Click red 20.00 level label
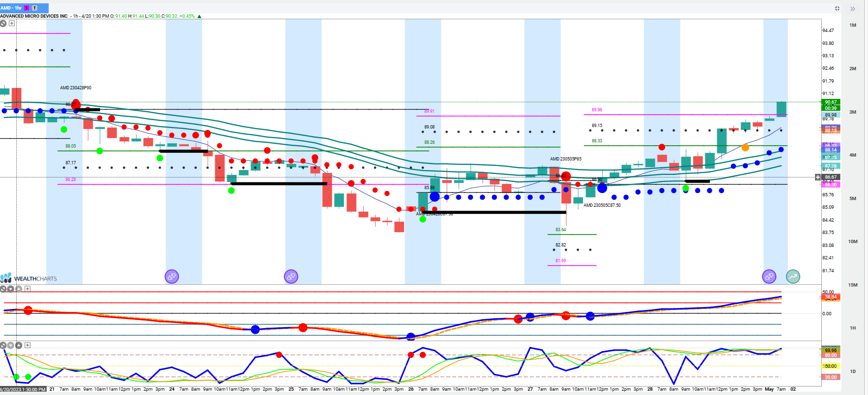 [831, 377]
